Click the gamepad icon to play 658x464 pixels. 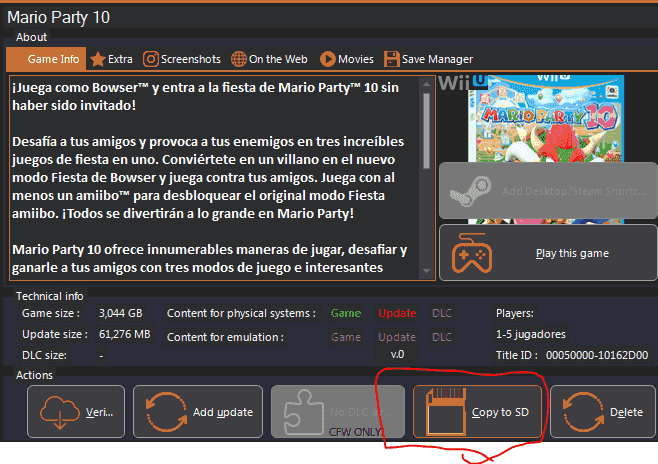pos(472,253)
